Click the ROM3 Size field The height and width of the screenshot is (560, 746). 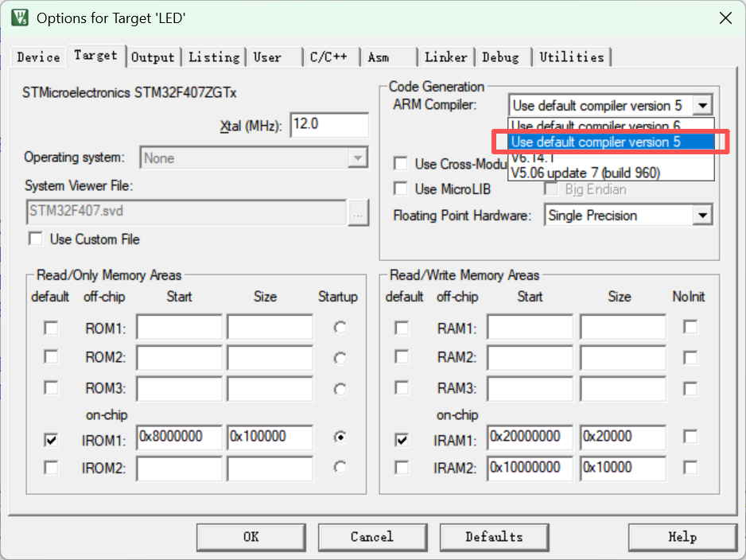pos(270,389)
